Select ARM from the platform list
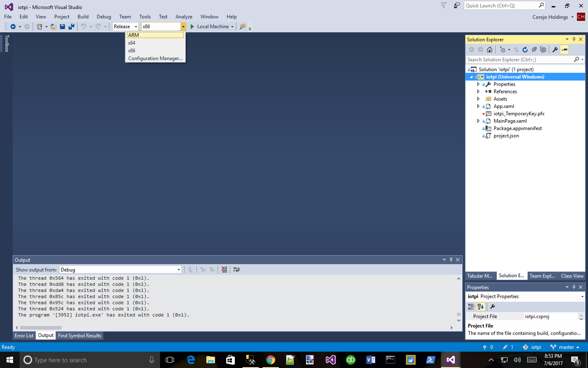588x368 pixels. 155,35
